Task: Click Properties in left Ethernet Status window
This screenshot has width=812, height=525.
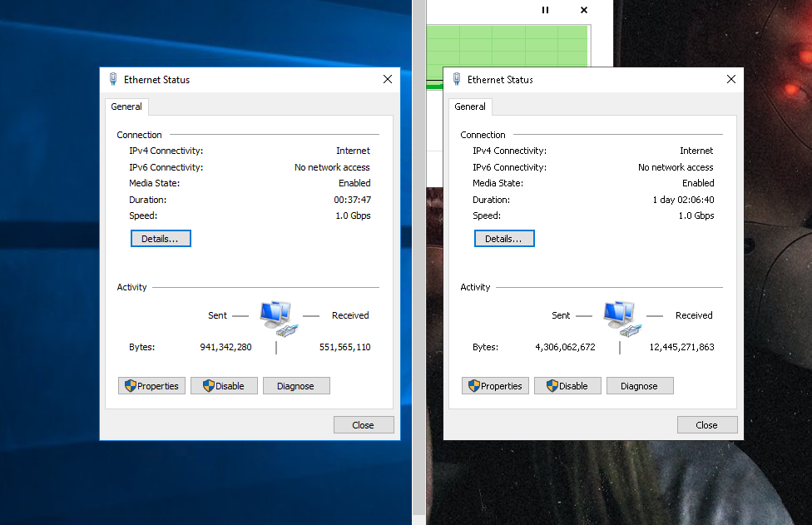Action: pyautogui.click(x=151, y=386)
